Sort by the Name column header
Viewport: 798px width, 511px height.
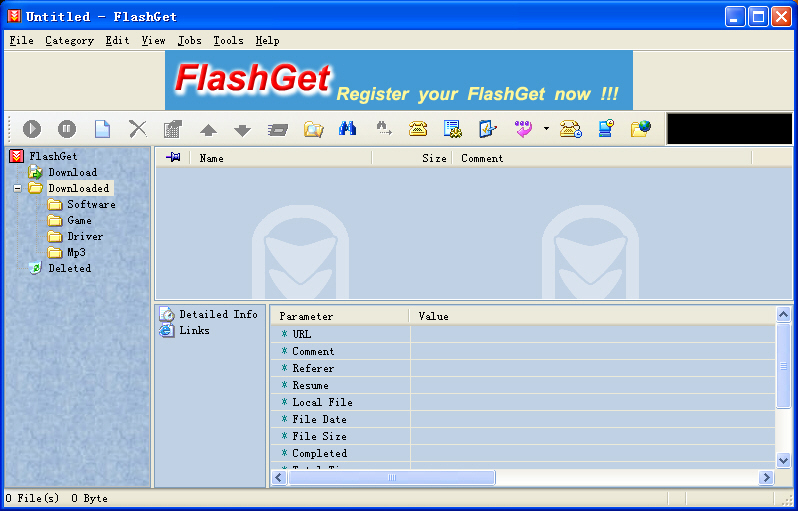point(280,158)
